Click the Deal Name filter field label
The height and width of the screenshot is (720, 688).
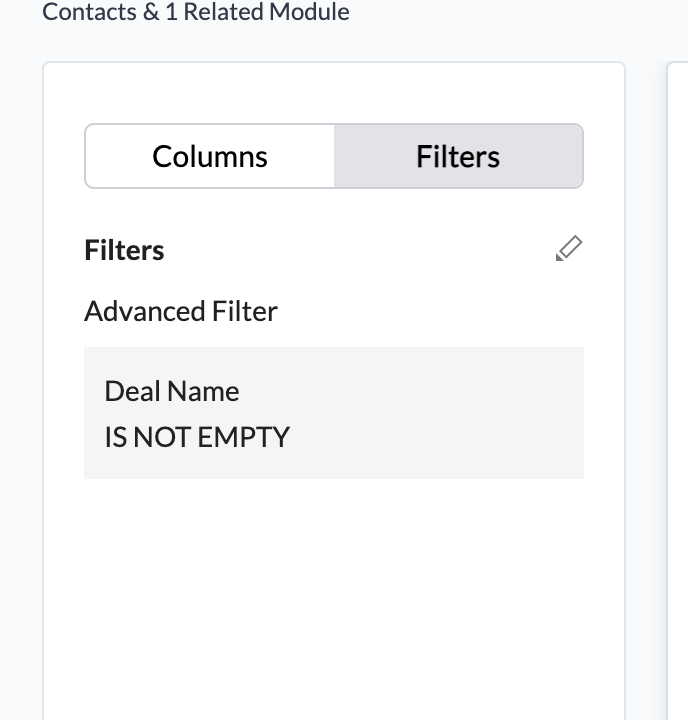click(172, 390)
